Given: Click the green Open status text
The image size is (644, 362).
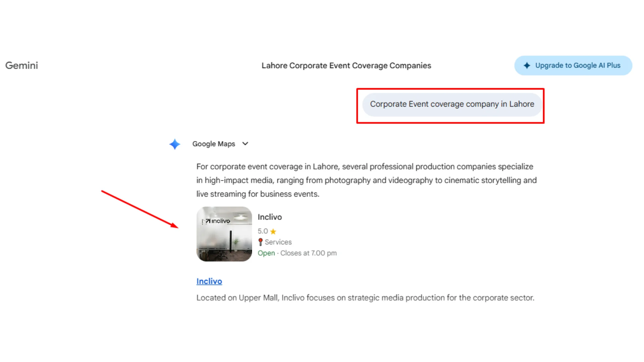Looking at the screenshot, I should 266,253.
